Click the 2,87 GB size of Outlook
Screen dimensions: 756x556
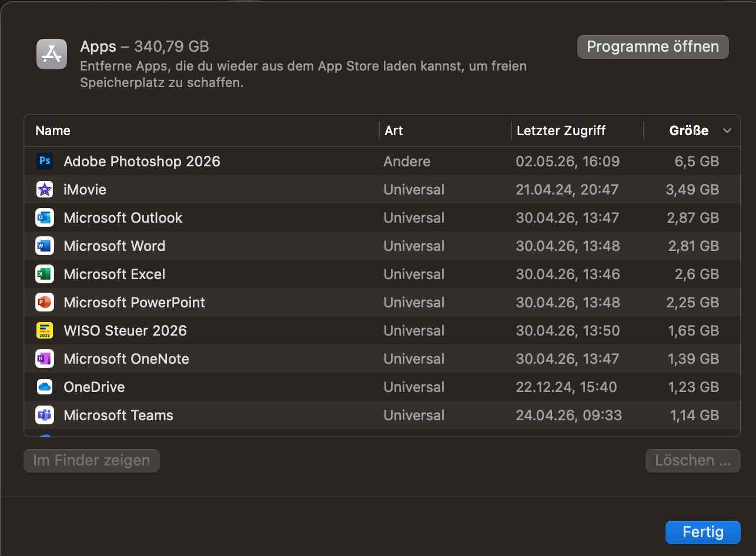coord(693,217)
